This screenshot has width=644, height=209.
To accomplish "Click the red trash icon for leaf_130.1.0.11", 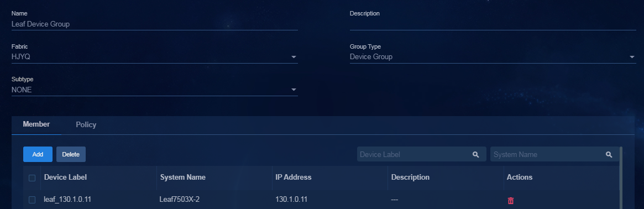I will click(511, 201).
